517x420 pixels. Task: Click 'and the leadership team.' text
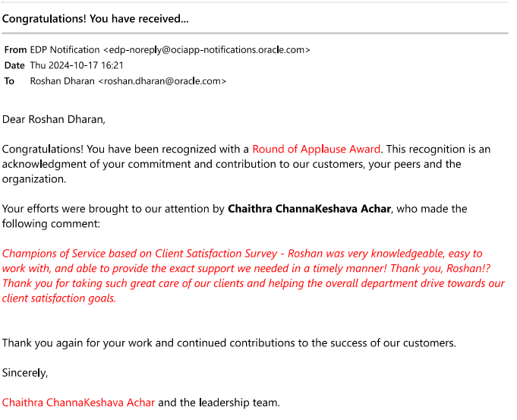219,403
